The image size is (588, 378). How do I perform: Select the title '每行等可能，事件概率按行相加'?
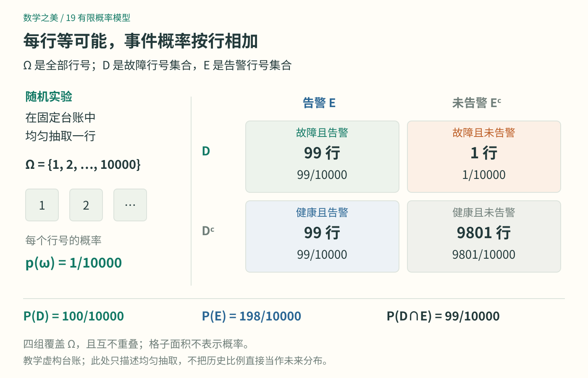141,41
